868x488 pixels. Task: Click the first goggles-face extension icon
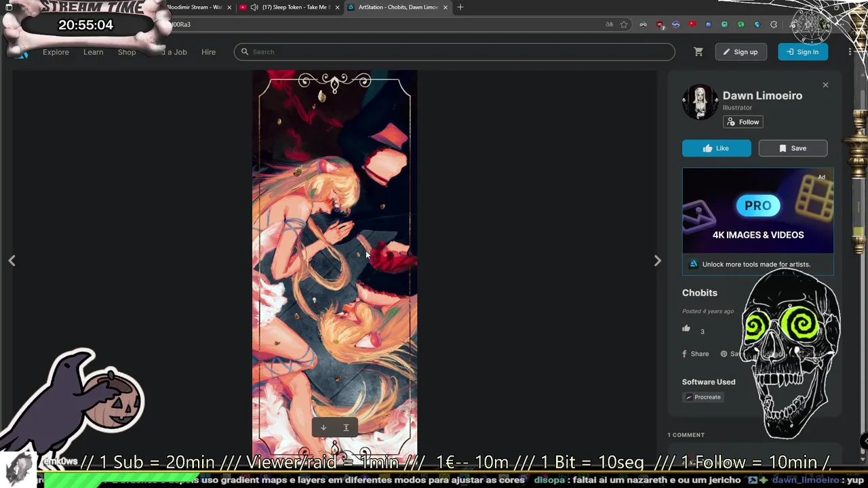pyautogui.click(x=644, y=24)
